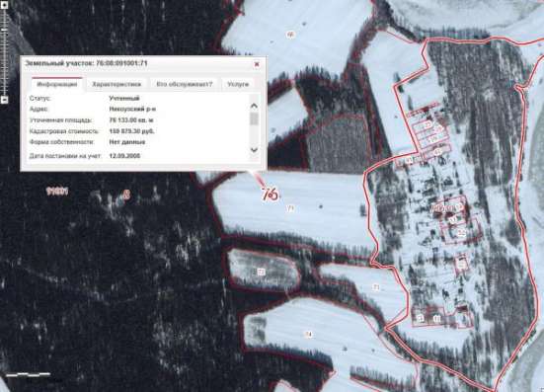The height and width of the screenshot is (392, 544).
Task: Switch to the Характеристики tab
Action: pyautogui.click(x=117, y=84)
